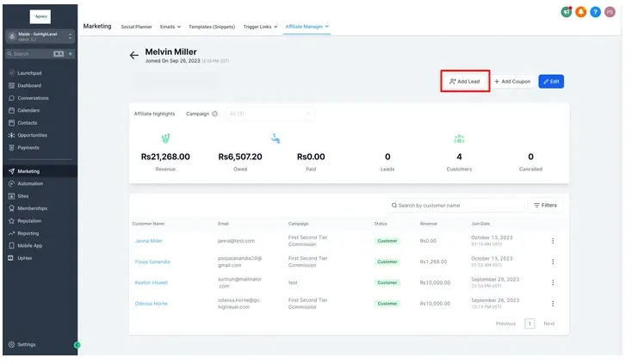This screenshot has width=632, height=364.
Task: Click the Reporting chart icon
Action: (11, 233)
